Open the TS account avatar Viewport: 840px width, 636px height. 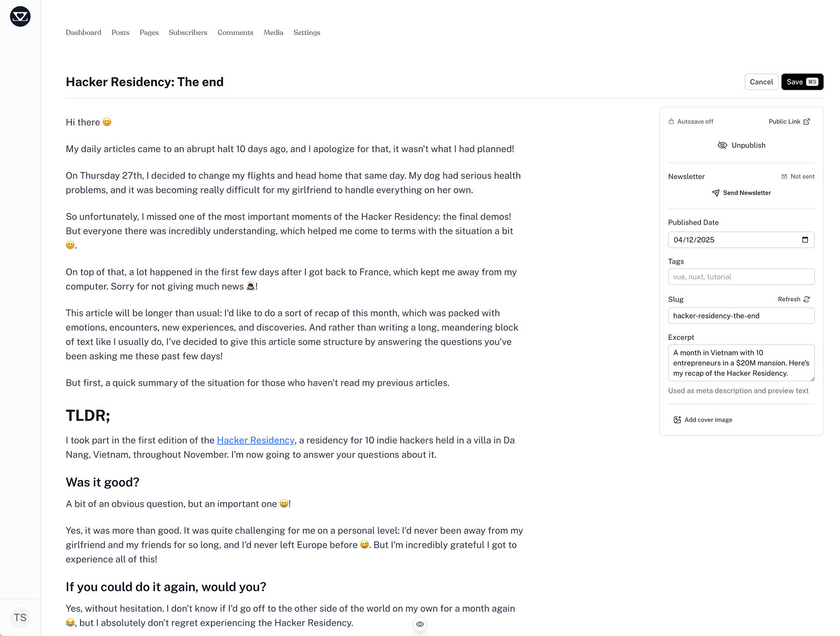pos(20,617)
